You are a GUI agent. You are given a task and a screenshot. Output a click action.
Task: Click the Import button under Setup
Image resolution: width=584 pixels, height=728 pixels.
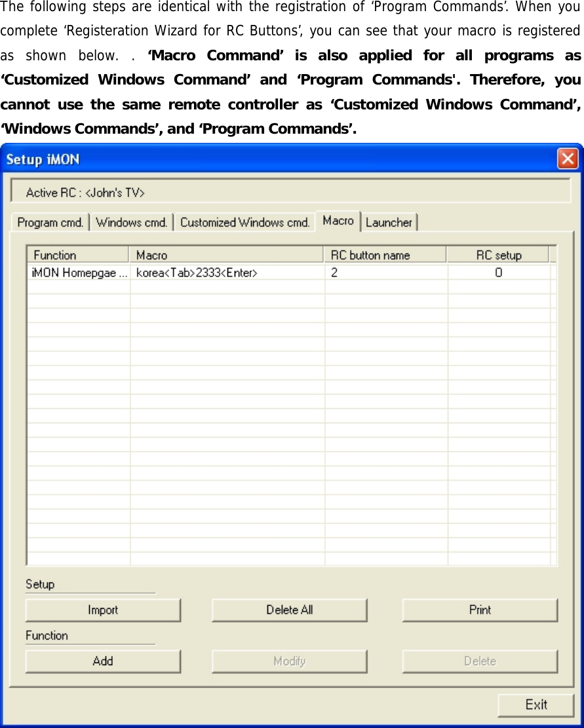(x=102, y=609)
